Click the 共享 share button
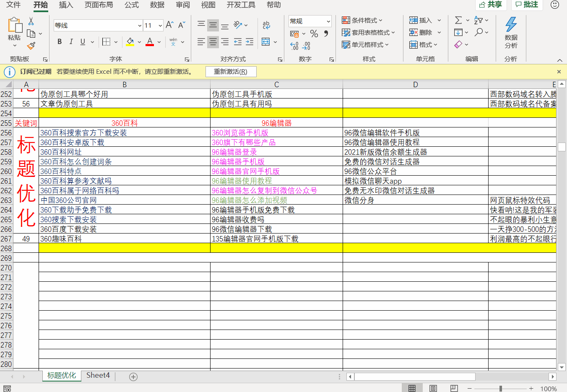 (x=491, y=5)
